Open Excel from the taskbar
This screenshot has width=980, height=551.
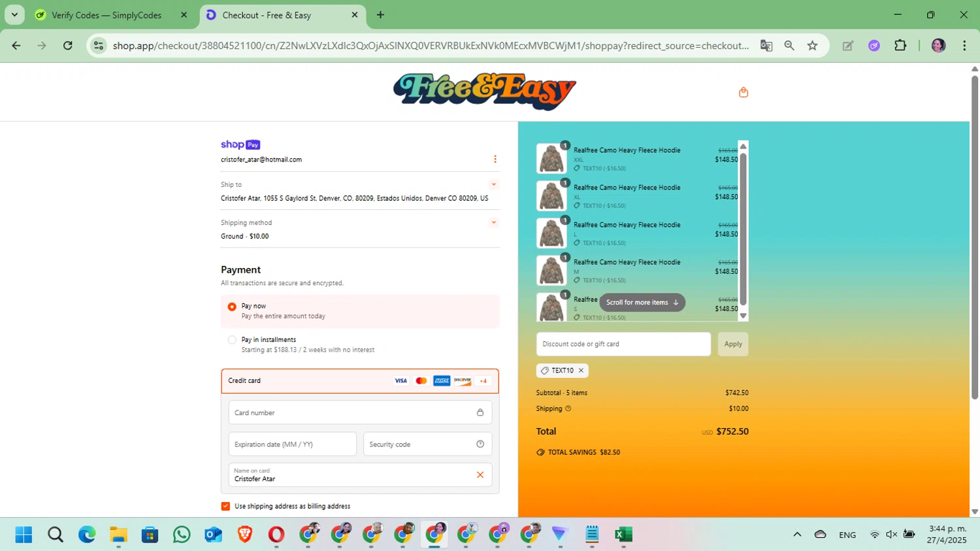[x=623, y=535]
